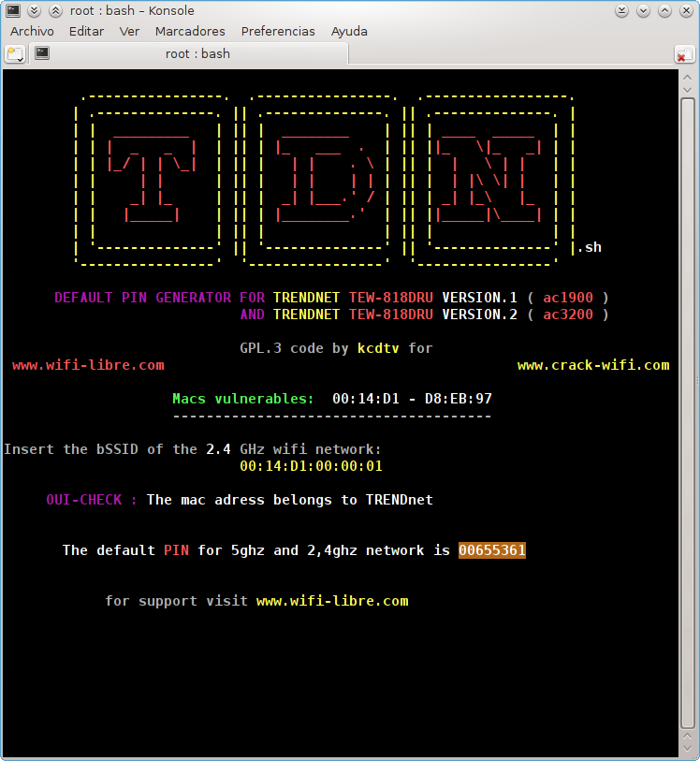Click the '00:14:D1' MAC prefix in vulnerables line

(366, 399)
